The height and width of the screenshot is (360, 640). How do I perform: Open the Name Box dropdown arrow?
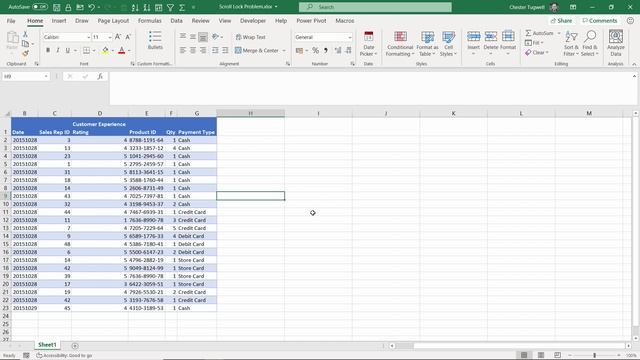[46, 76]
